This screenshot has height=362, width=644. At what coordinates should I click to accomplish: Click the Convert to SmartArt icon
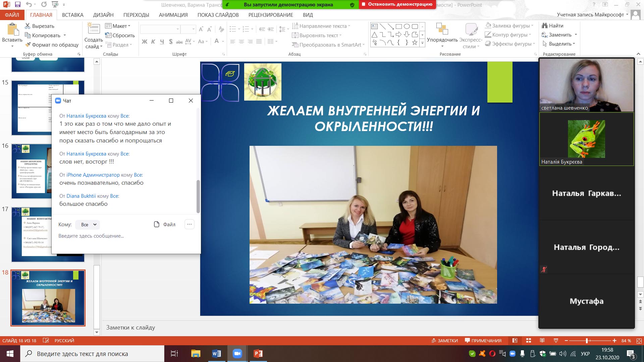295,45
